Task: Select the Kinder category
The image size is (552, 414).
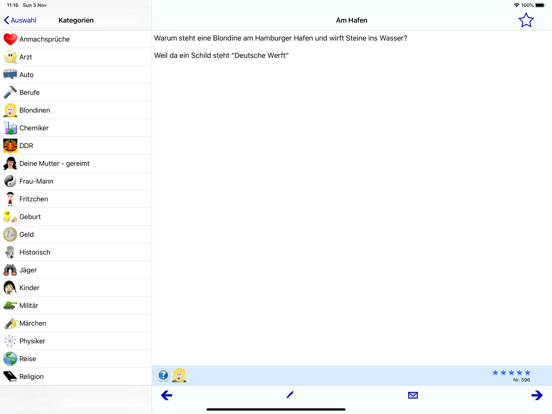Action: coord(76,288)
